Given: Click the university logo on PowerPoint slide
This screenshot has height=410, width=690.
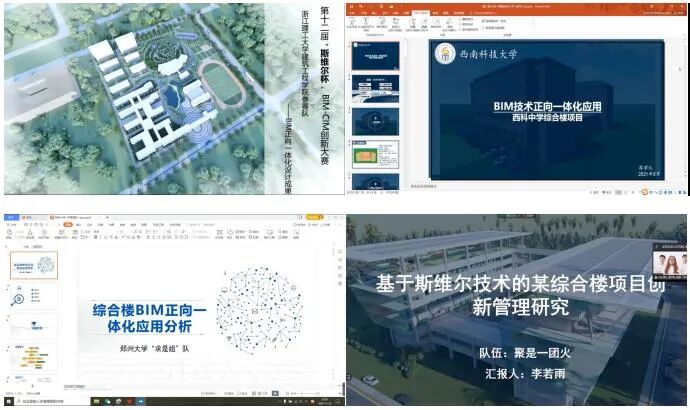Looking at the screenshot, I should click(x=445, y=54).
